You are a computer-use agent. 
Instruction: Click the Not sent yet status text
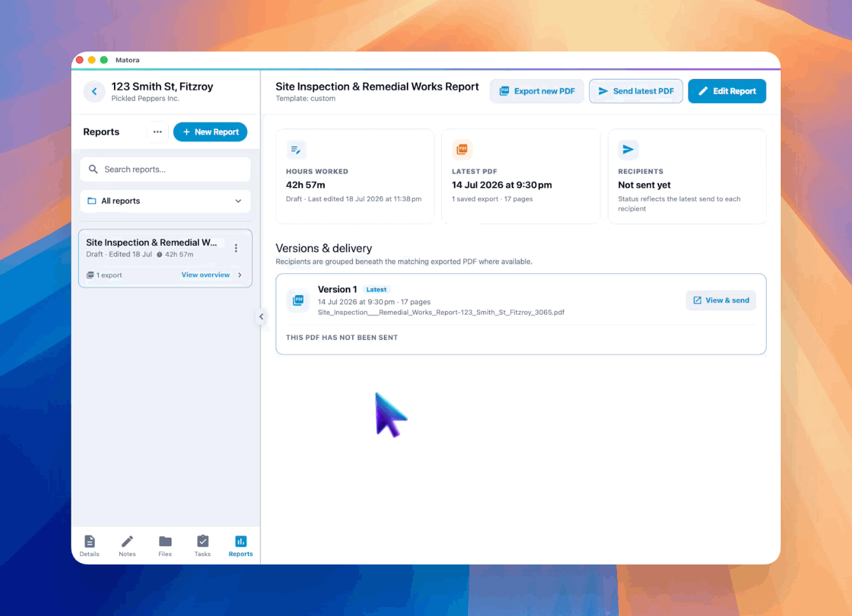click(x=644, y=185)
